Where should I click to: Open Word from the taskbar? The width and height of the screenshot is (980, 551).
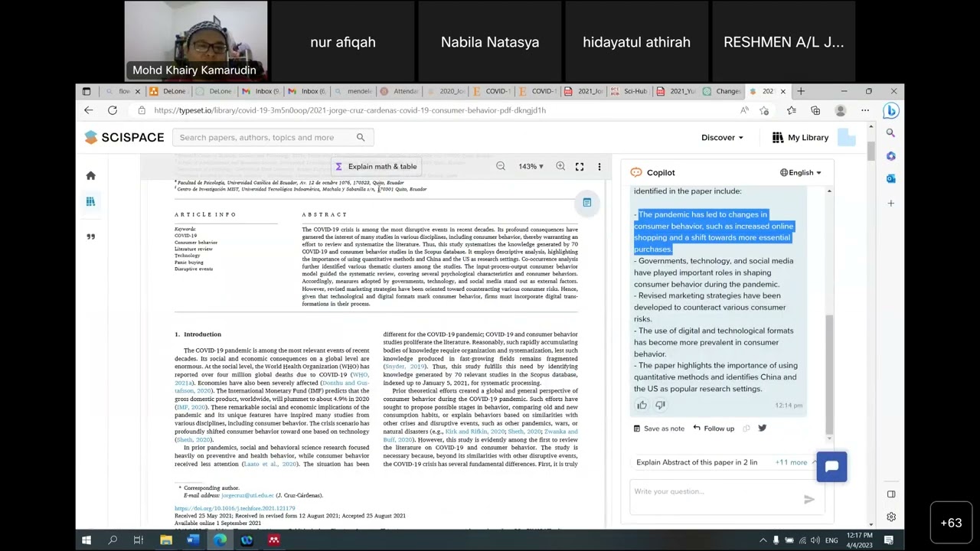tap(193, 540)
